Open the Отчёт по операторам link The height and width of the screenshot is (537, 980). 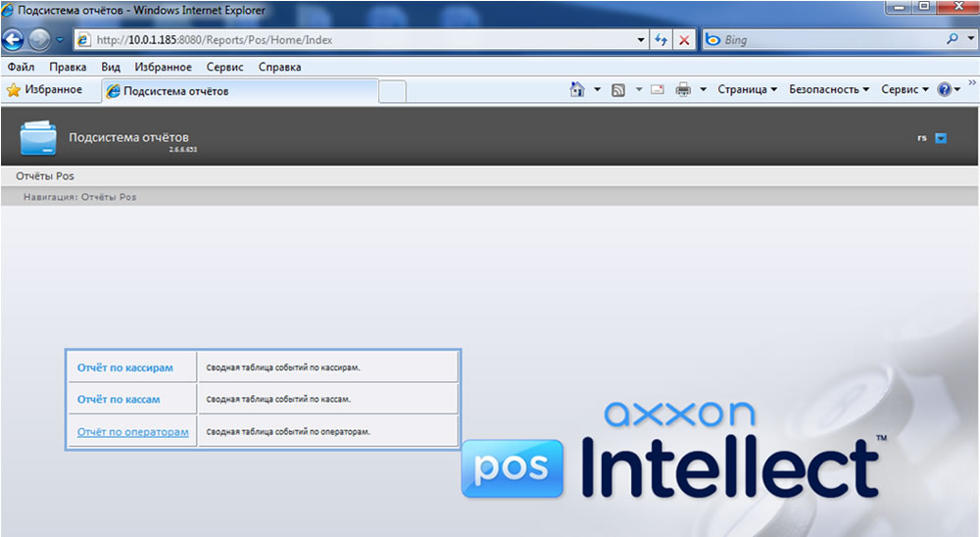132,431
